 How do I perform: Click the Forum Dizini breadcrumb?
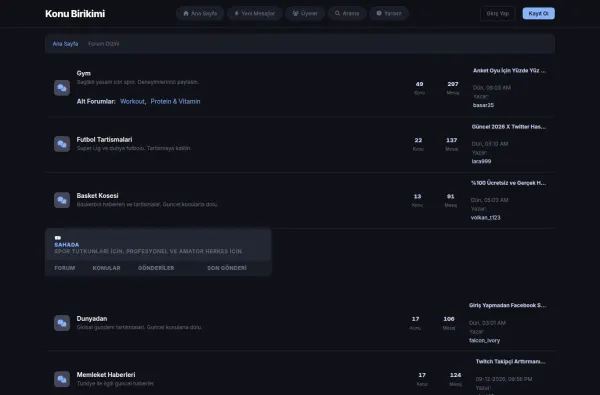103,44
